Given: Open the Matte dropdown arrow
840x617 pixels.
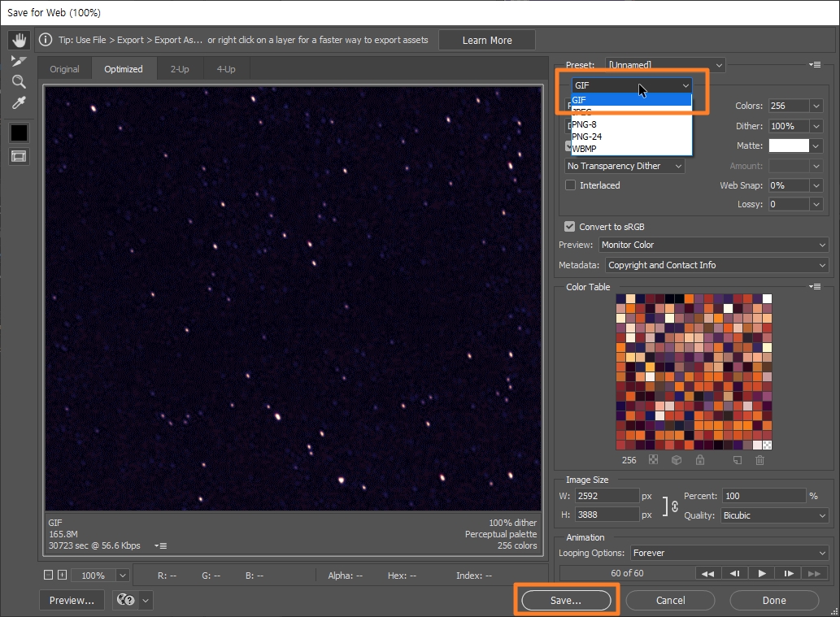Looking at the screenshot, I should [x=816, y=146].
